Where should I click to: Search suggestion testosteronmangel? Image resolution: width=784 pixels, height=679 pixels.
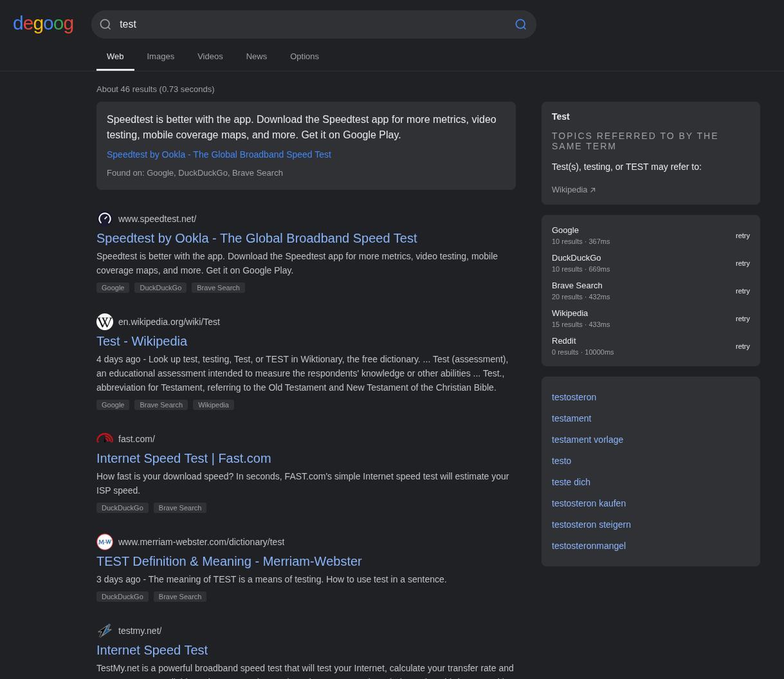[588, 546]
